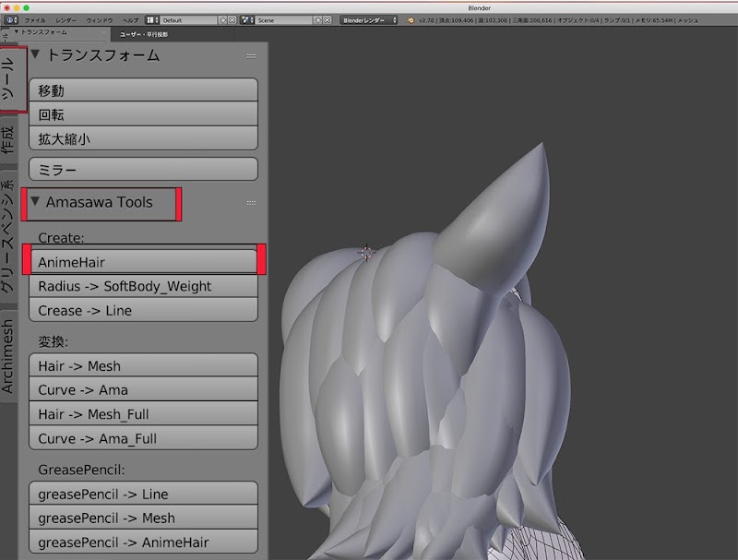738x560 pixels.
Task: Click the Scene name field
Action: (x=284, y=20)
